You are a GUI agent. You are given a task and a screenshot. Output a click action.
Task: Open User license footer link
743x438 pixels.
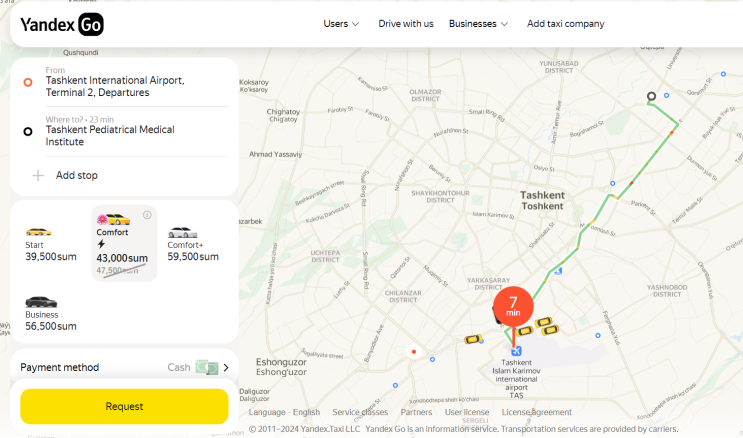coord(467,412)
